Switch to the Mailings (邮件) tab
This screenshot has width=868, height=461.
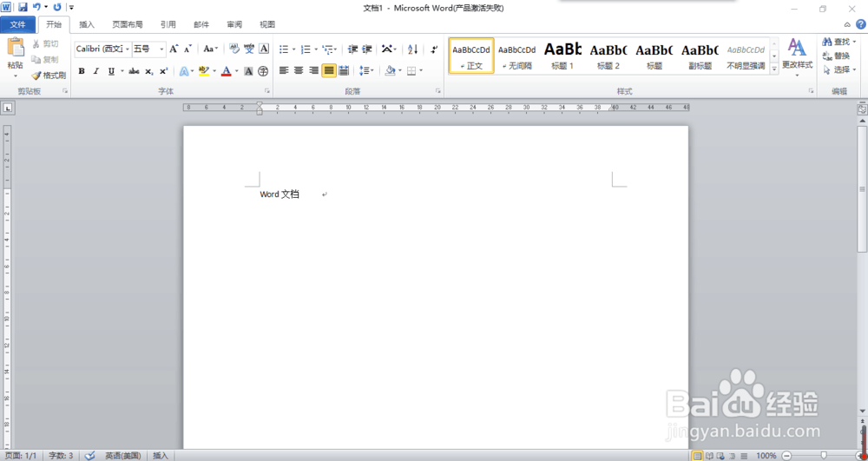point(201,24)
